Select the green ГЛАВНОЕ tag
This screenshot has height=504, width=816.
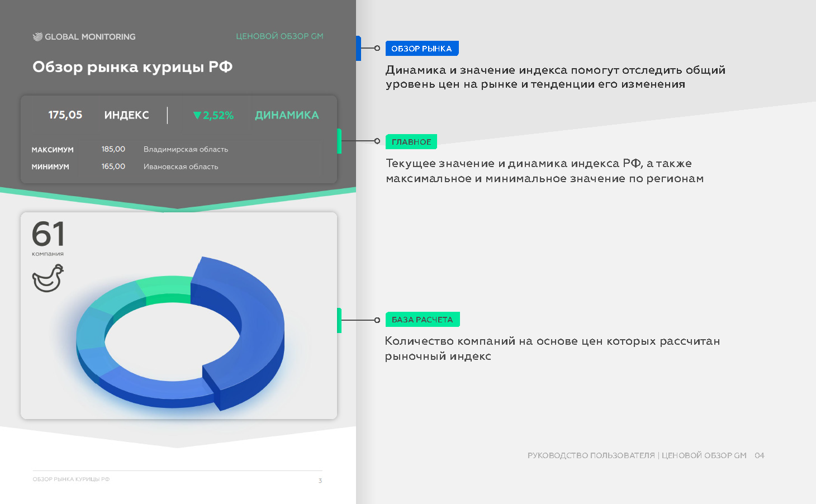[x=411, y=141]
